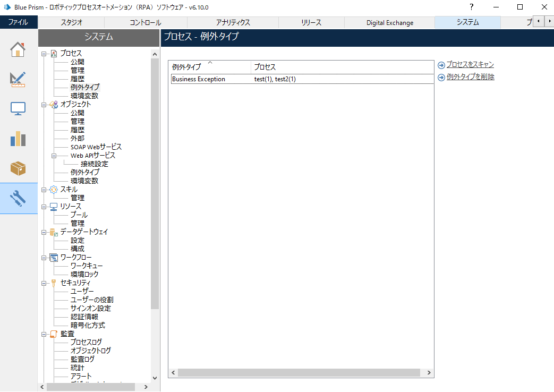This screenshot has height=392, width=554.
Task: Sort by 例外タイプ column header
Action: click(209, 67)
